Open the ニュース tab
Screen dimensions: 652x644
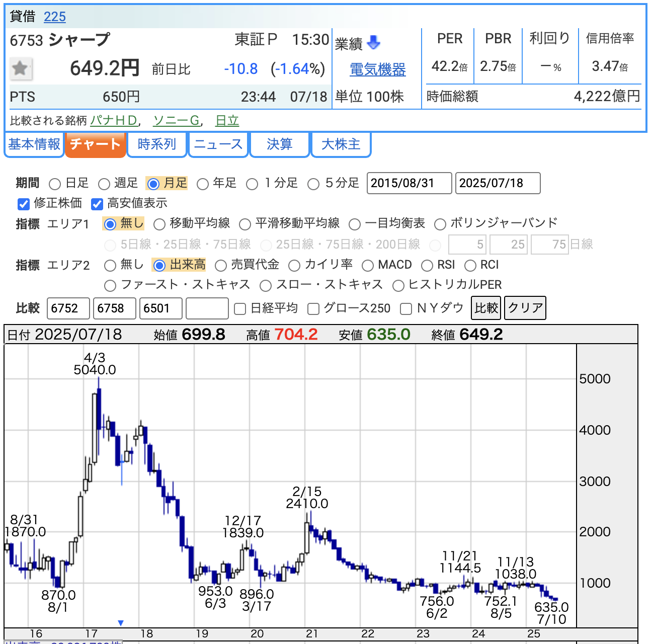(x=218, y=145)
